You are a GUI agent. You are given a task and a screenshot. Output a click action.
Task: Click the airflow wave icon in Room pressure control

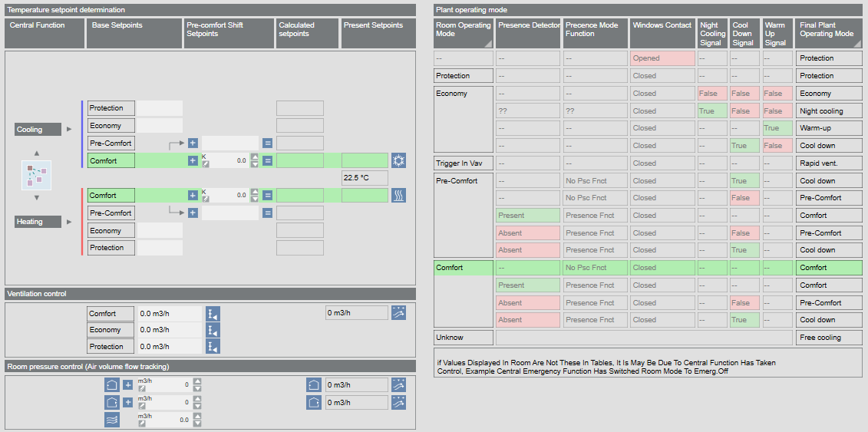pos(112,420)
